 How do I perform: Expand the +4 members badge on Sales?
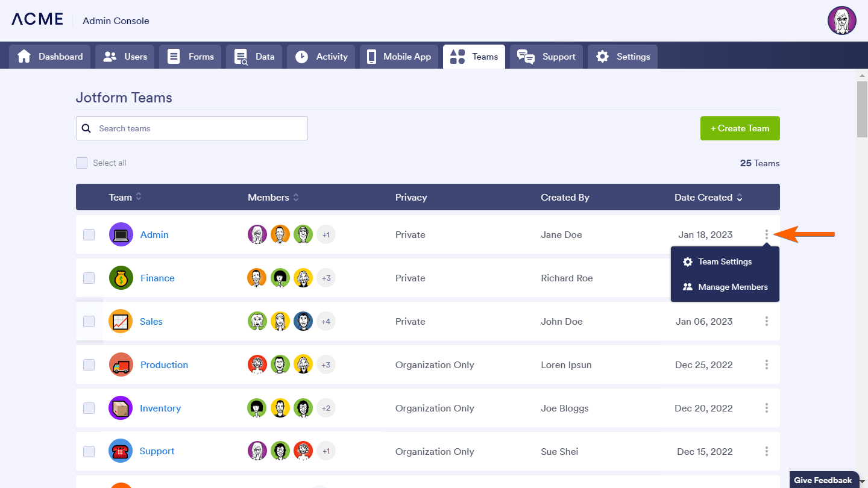pos(325,321)
